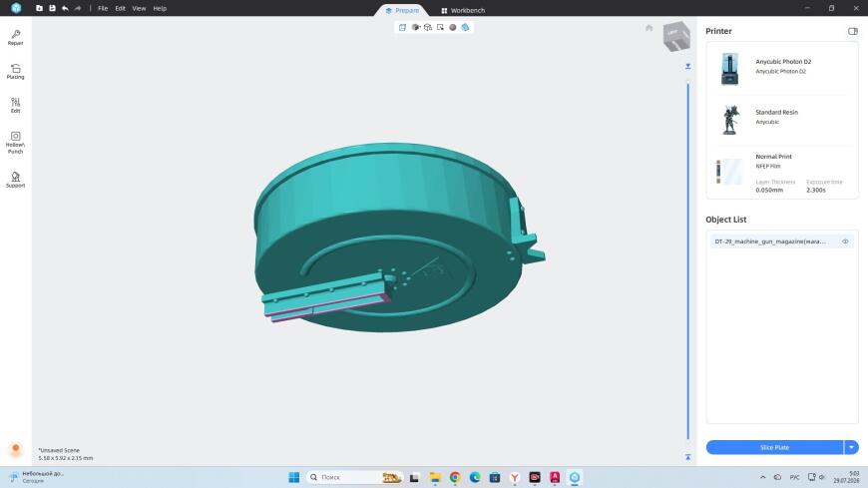Viewport: 868px width, 488px height.
Task: Expand the Slice Plate dropdown arrow
Action: (x=851, y=447)
